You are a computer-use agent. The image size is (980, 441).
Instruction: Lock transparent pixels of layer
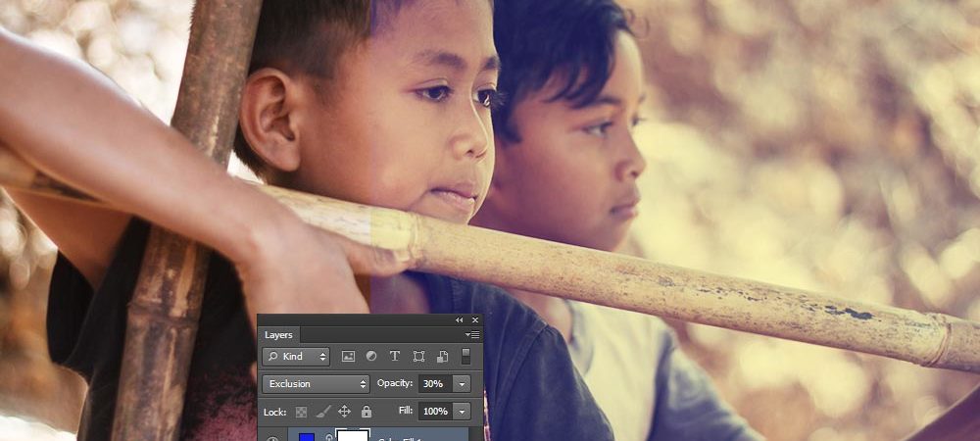tap(301, 412)
